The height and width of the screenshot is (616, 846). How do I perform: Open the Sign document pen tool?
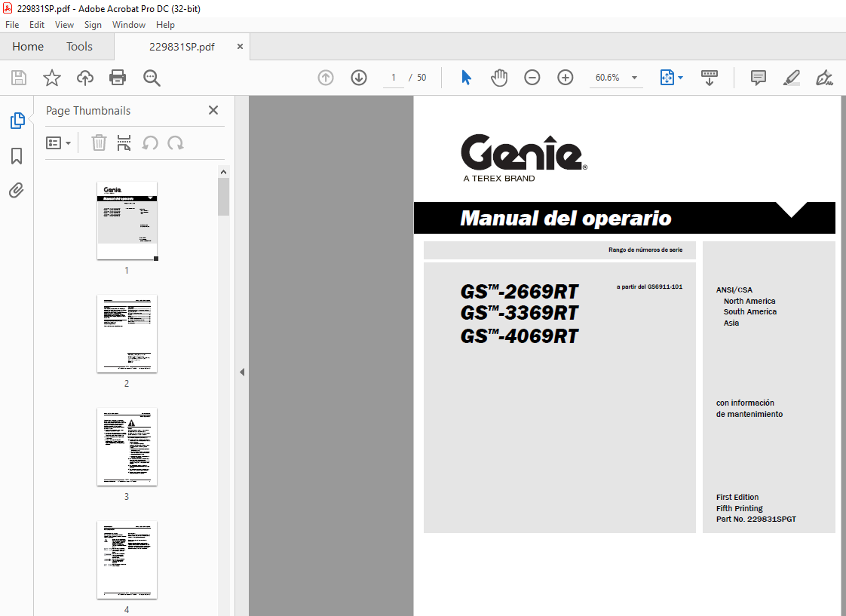[x=824, y=78]
